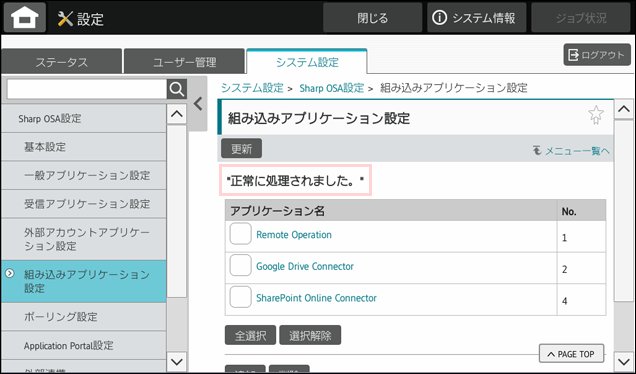Open SharePoint Online Connector link
Screen dimensions: 636x374
(316, 298)
